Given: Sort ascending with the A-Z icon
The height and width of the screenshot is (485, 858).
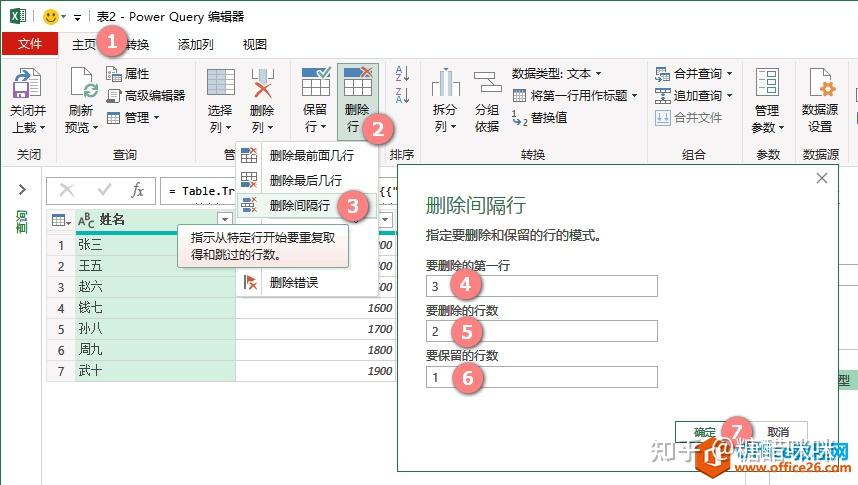Looking at the screenshot, I should click(402, 73).
